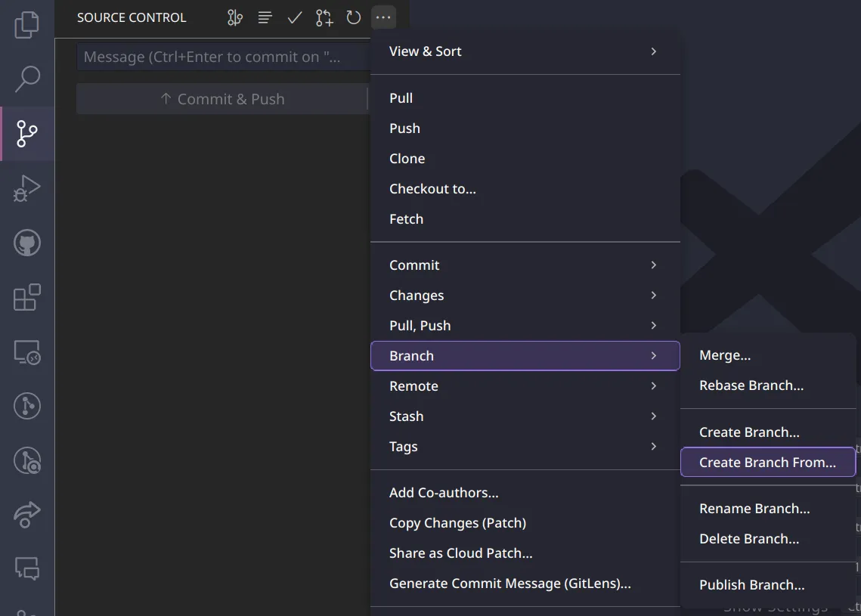
Task: Click the Commit & Push button
Action: tap(223, 98)
